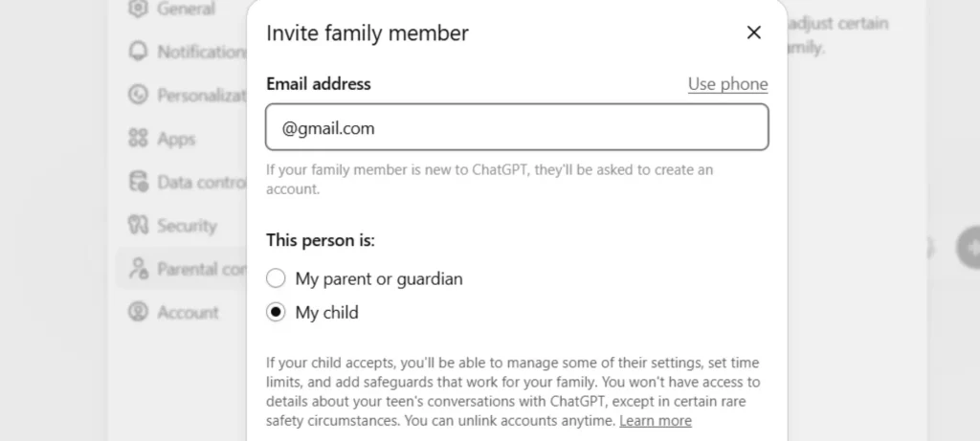Screen dimensions: 980x441
Task: Click the Data controls database icon
Action: 139,182
